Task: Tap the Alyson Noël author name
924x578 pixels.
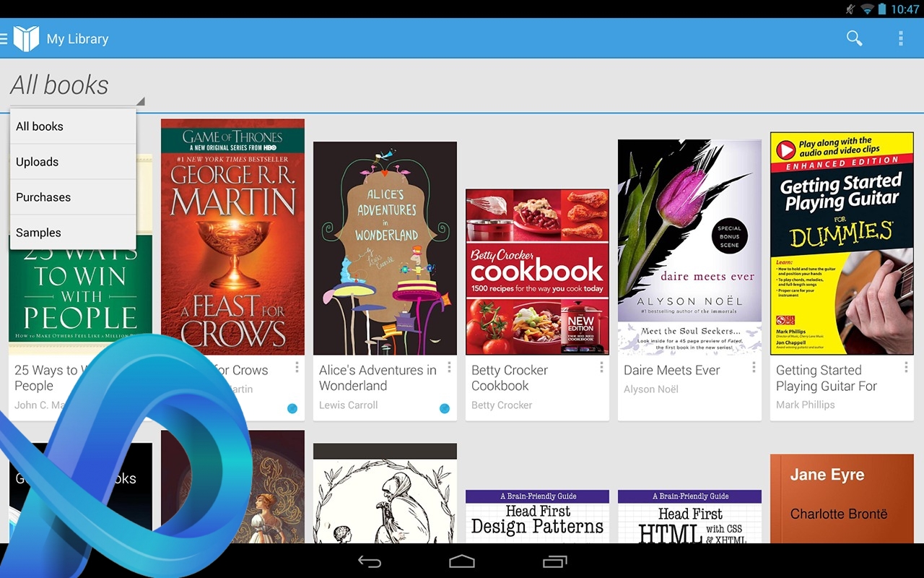Action: coord(651,389)
